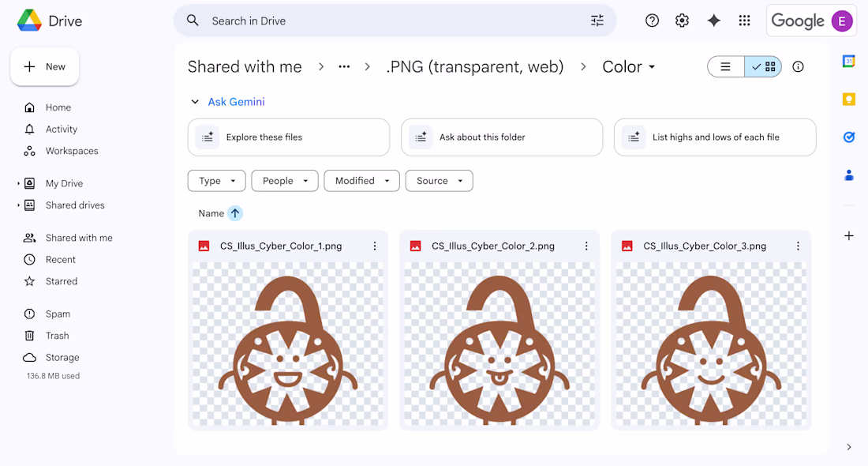This screenshot has width=868, height=466.
Task: Click the 136.8 MB used text
Action: click(x=53, y=376)
